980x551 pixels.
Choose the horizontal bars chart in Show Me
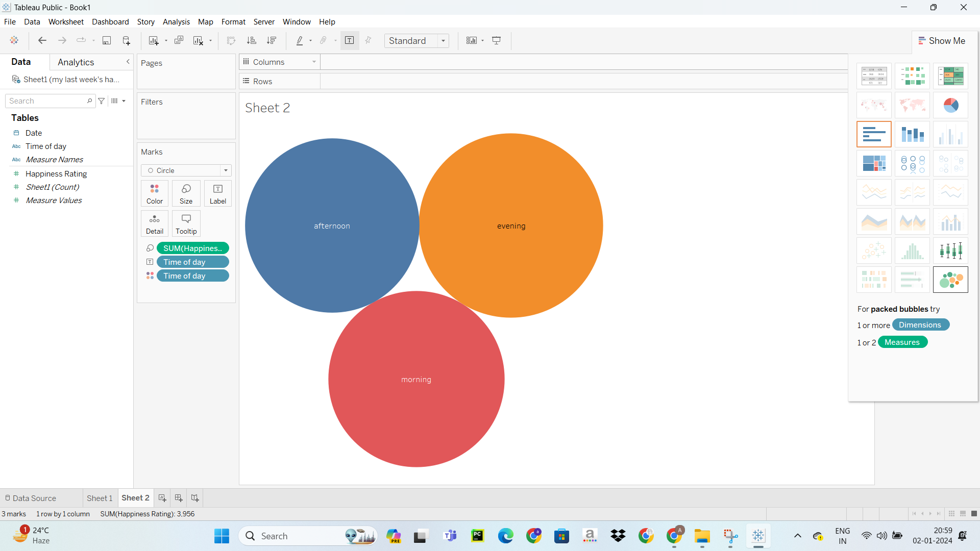tap(874, 134)
